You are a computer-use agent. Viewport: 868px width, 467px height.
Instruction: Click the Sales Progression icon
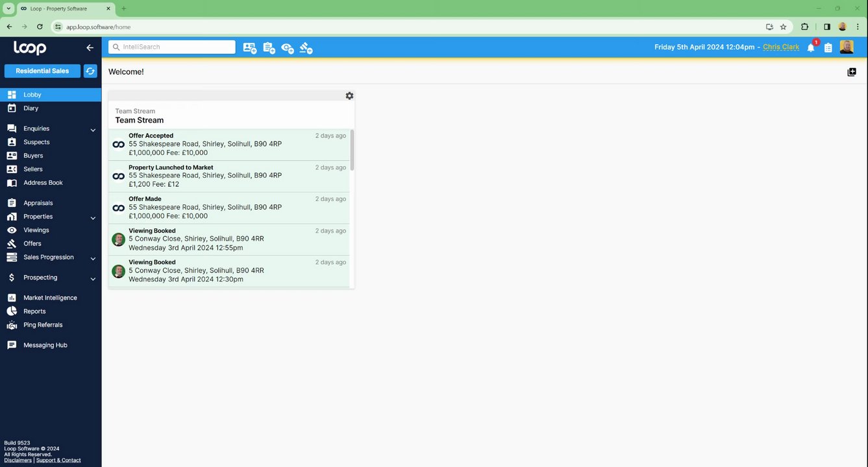tap(12, 257)
